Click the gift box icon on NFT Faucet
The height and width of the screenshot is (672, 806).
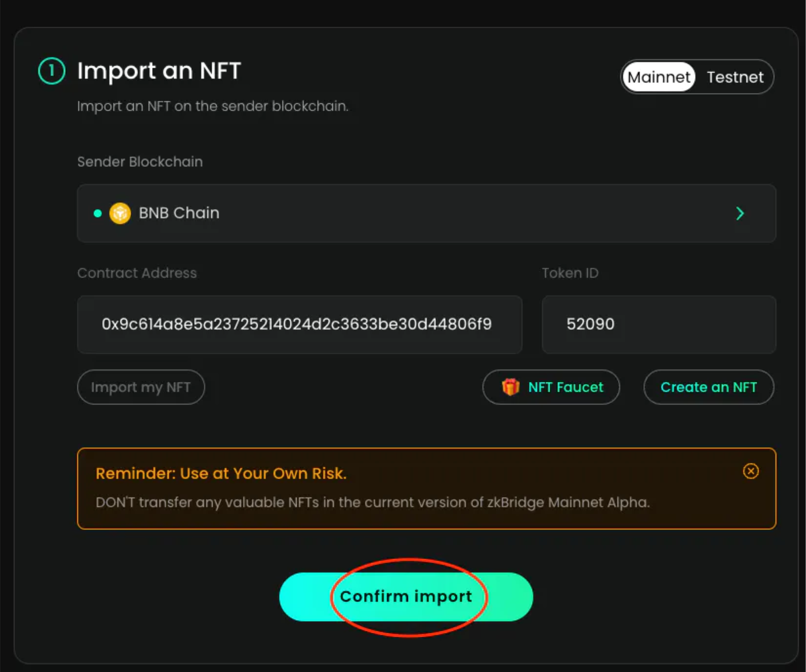pos(510,387)
